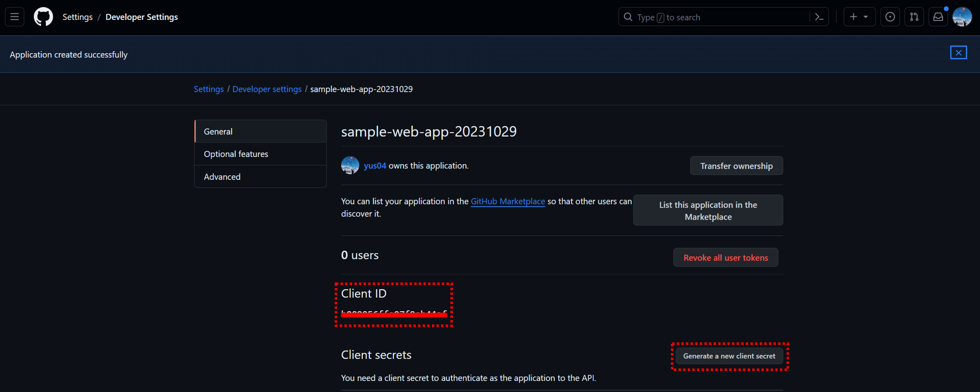Click the 0 users text
980x392 pixels.
360,255
